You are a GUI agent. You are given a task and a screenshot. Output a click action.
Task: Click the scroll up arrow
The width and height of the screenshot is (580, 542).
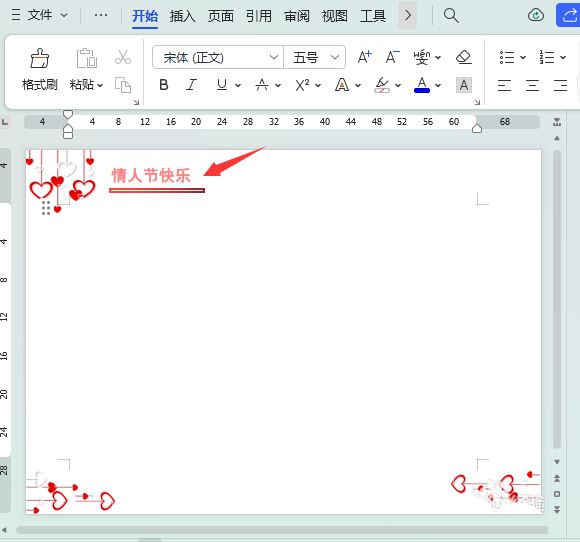[557, 138]
